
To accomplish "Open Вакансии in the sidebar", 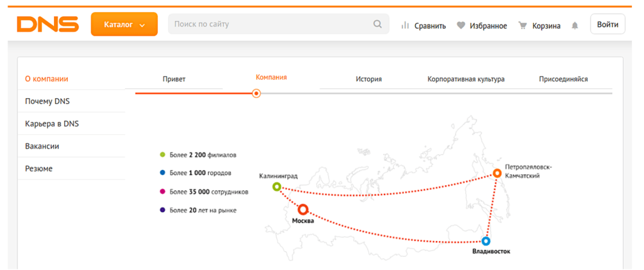I will point(42,146).
